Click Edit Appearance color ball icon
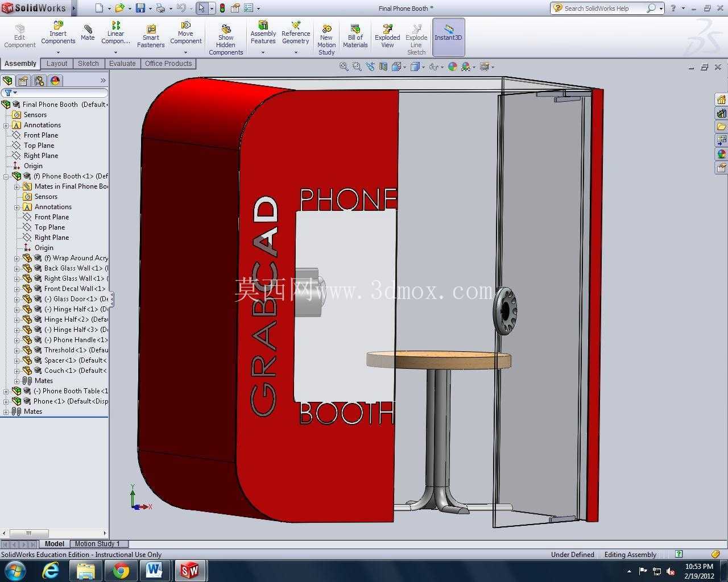 pos(453,66)
